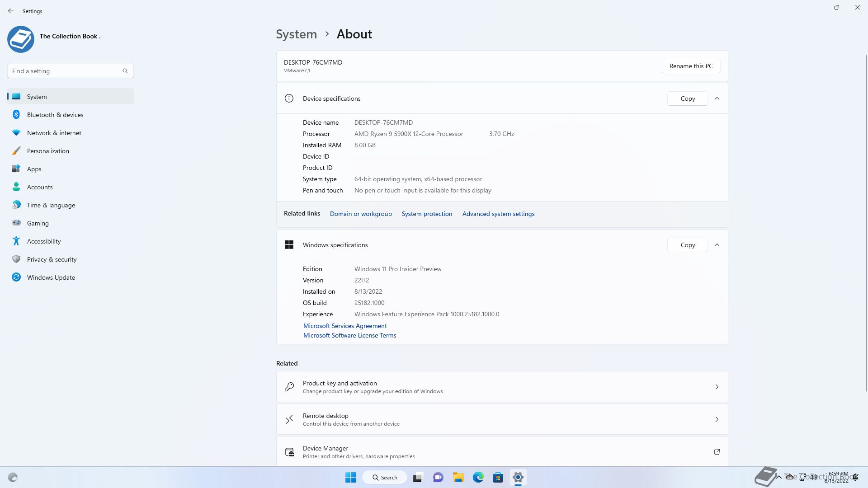The image size is (868, 488).
Task: Open Personalization settings
Action: (71, 151)
